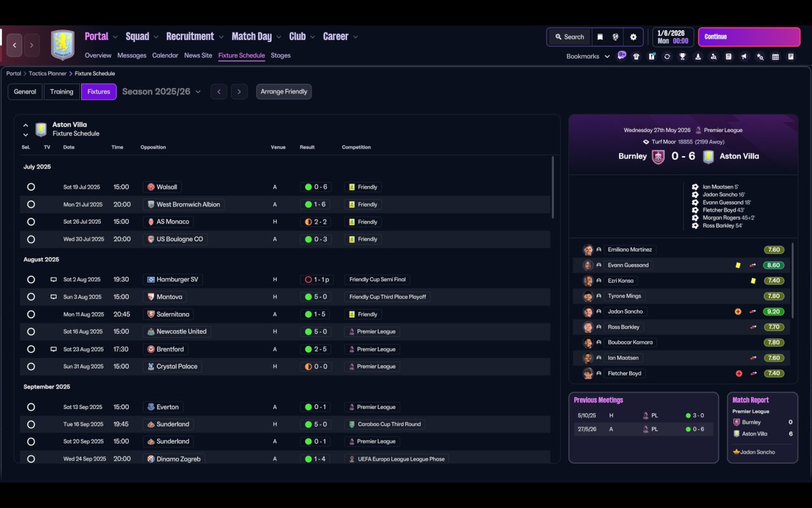Screen dimensions: 812x508
Task: Open the player search bookmark icon
Action: [714, 57]
